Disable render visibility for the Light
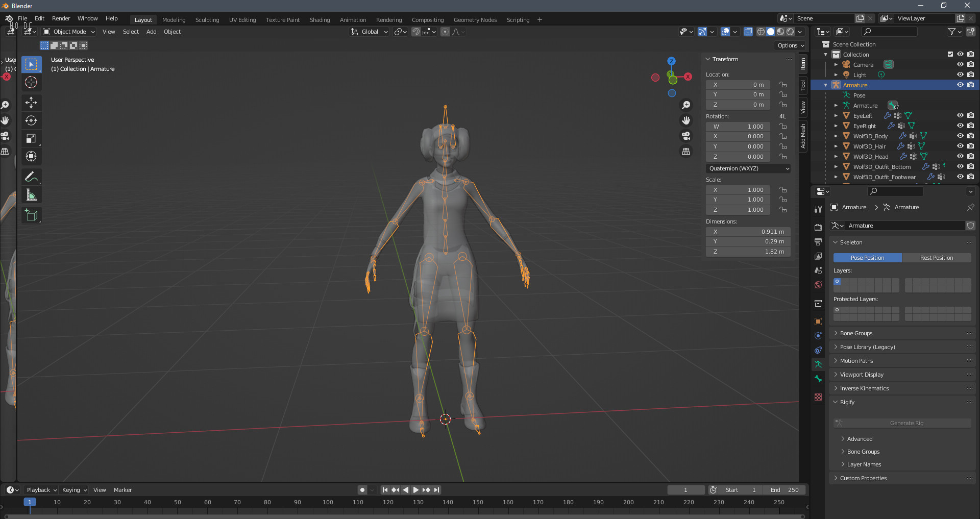Image resolution: width=980 pixels, height=519 pixels. (x=970, y=75)
